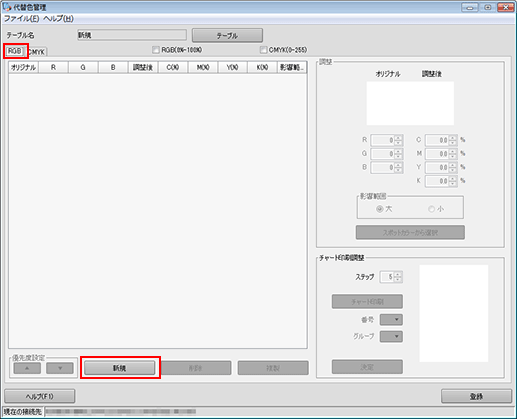
Task: Click the 新規 button below the list
Action: (120, 368)
